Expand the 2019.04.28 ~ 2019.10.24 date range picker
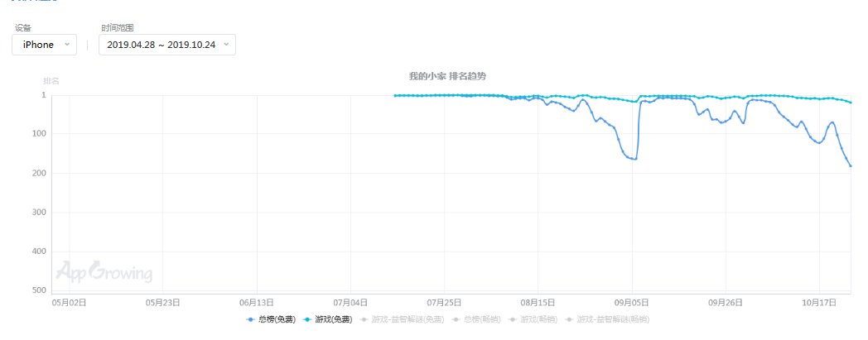 pyautogui.click(x=166, y=45)
